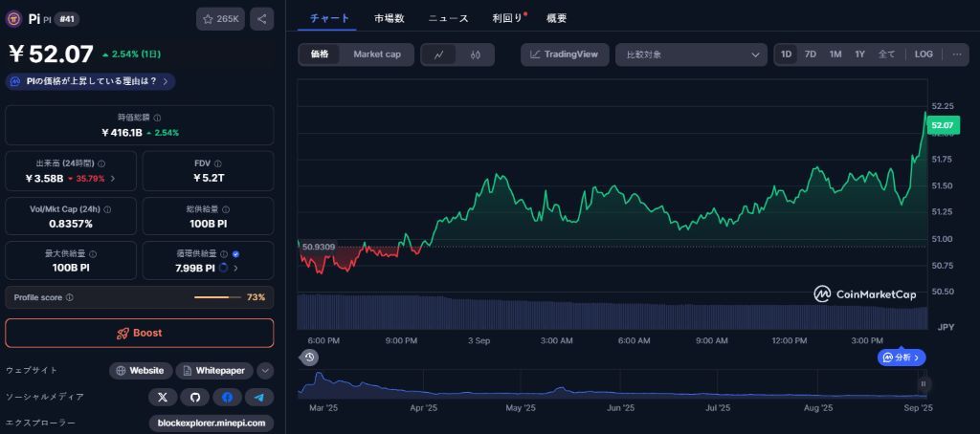Switch to the チャート tab
980x434 pixels.
tap(329, 18)
